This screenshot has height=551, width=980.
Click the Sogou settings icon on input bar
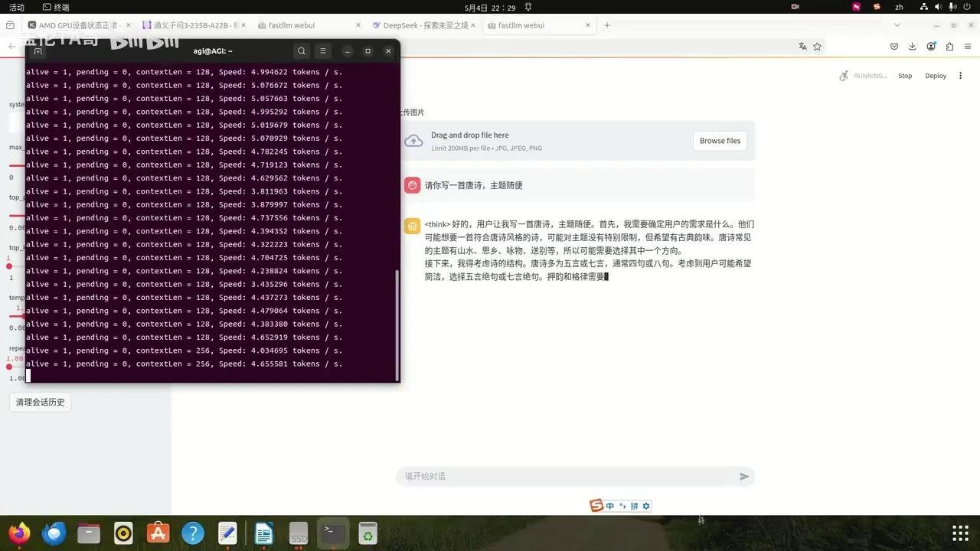[647, 506]
